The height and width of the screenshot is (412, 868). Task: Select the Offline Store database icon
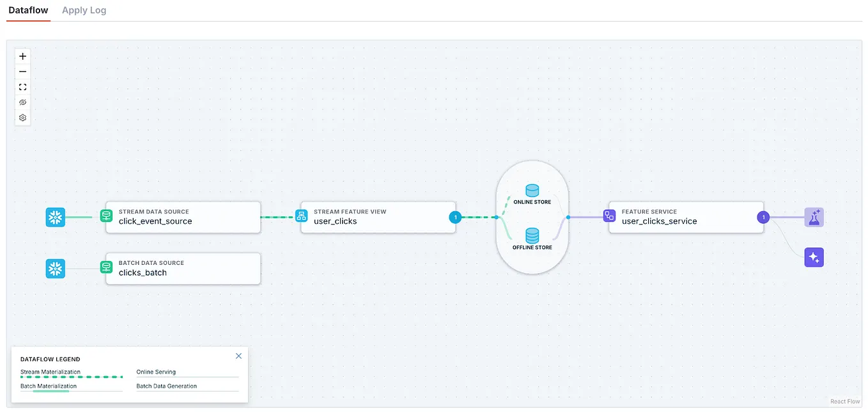532,235
